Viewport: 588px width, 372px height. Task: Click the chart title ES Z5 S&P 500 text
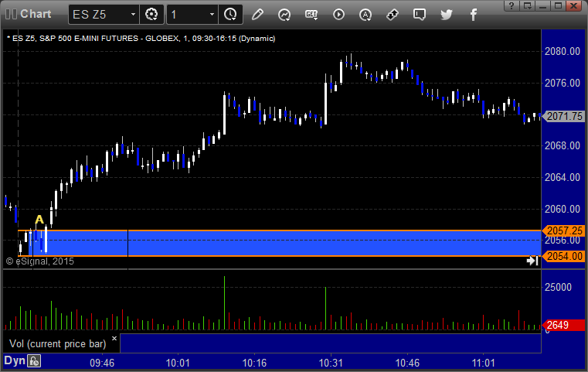141,39
